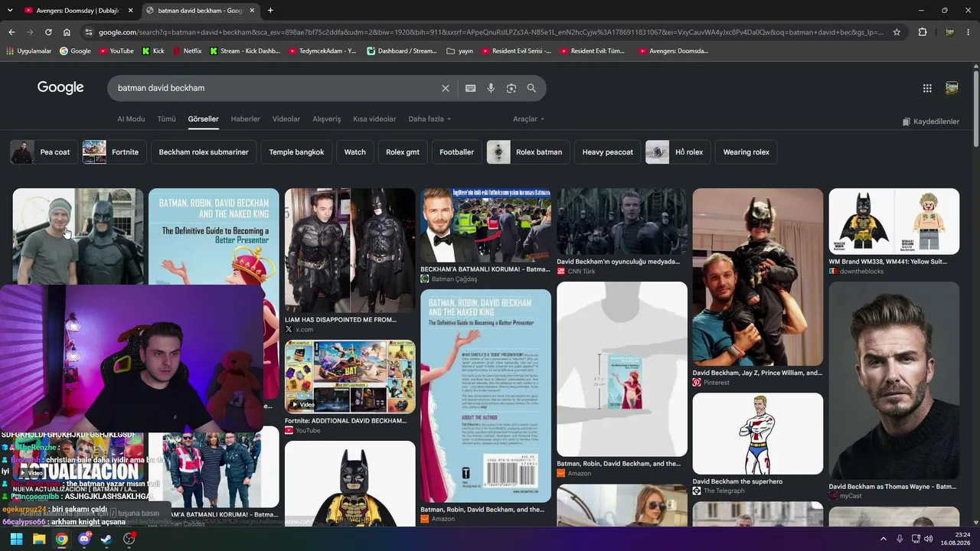
Task: Apply the Watch filter chip
Action: [355, 152]
